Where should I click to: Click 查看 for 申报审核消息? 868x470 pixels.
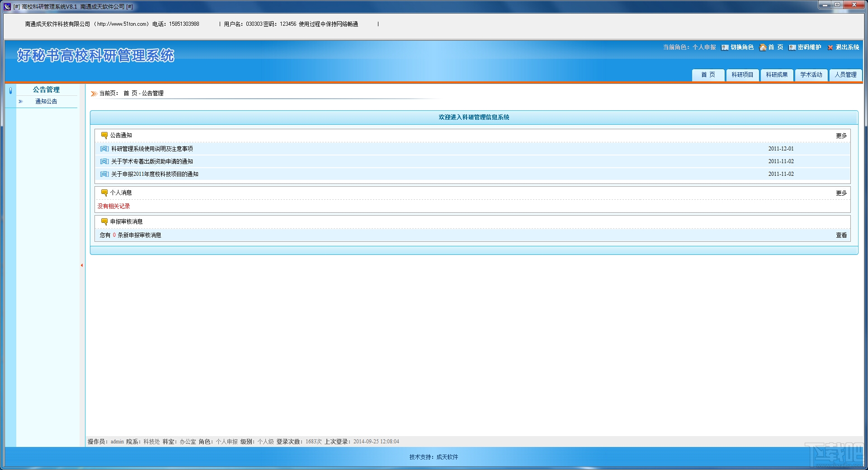pos(841,235)
